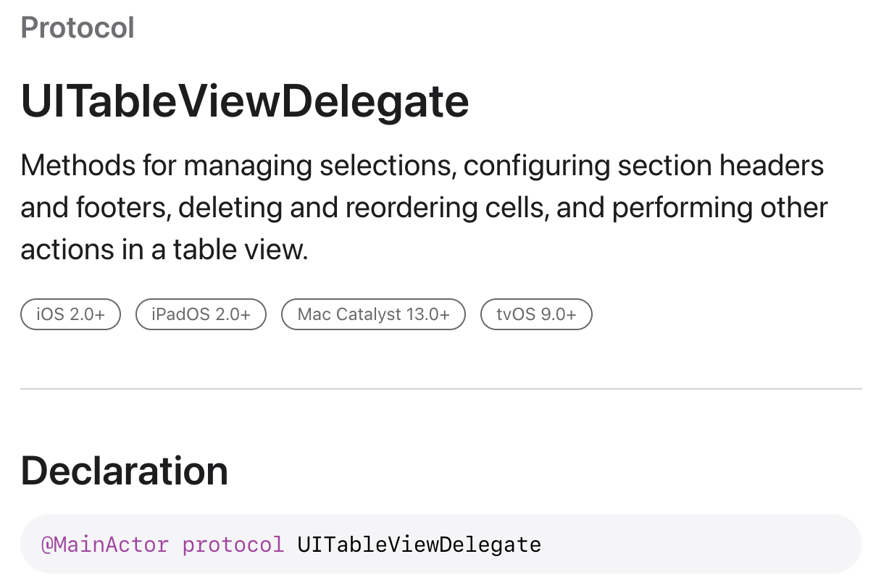
Task: Click UITableViewDelegate in the code declaration
Action: (419, 544)
